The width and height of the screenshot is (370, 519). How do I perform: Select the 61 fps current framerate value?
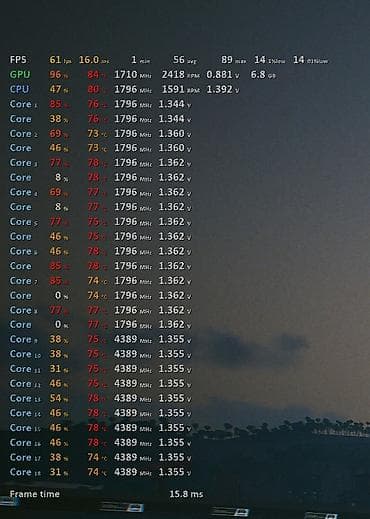60,60
